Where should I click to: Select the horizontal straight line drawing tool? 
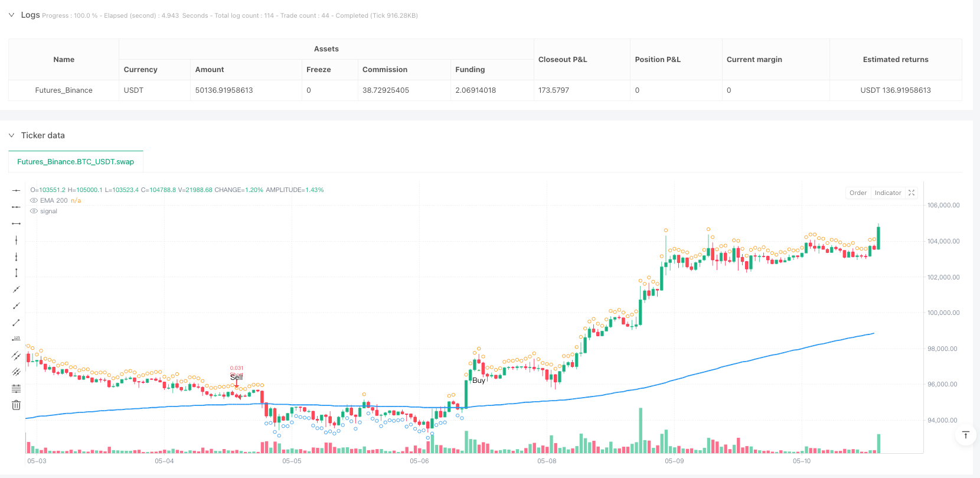17,190
